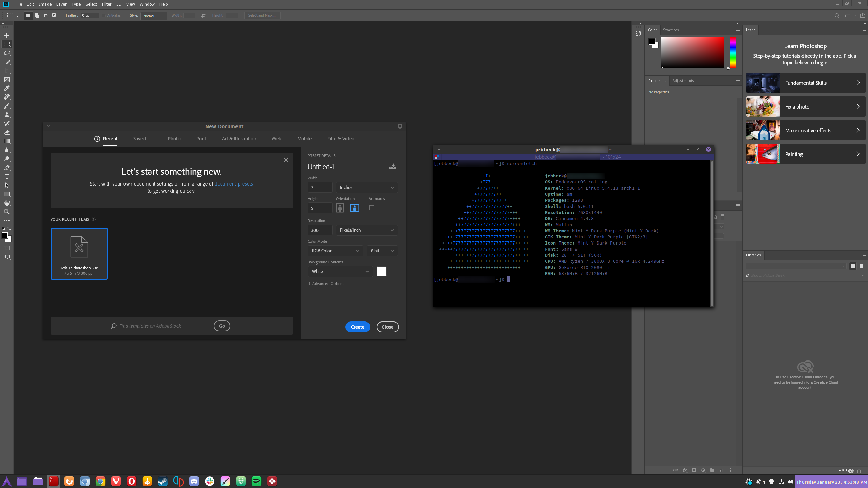
Task: Expand Advanced Options
Action: tap(326, 284)
